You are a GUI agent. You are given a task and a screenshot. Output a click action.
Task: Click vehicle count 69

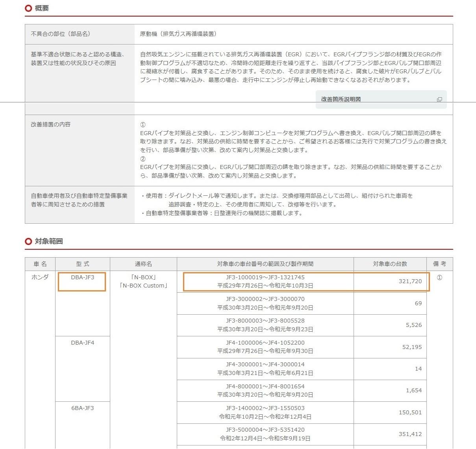click(418, 303)
